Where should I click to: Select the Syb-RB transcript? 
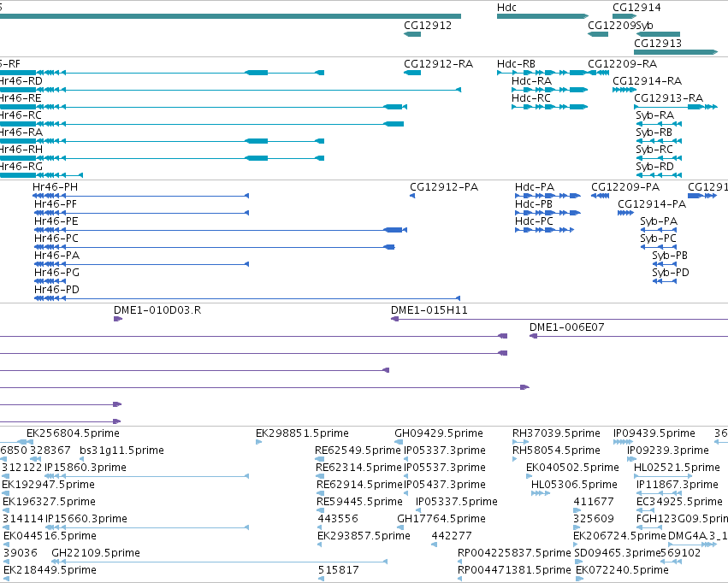659,141
